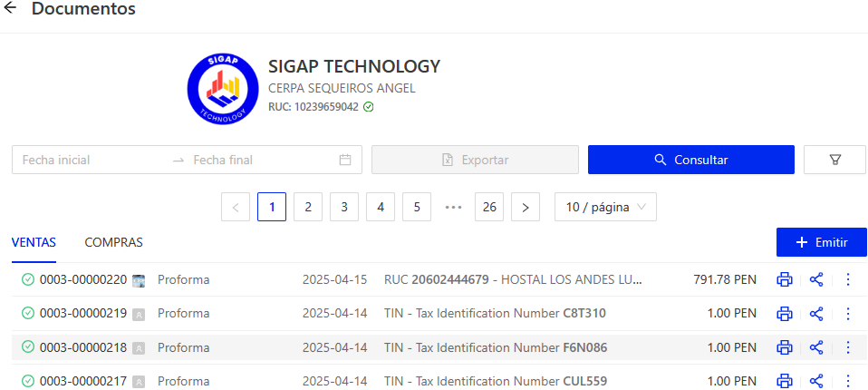Switch to the COMPRAS tab
Viewport: 868px width, 390px height.
tap(113, 242)
